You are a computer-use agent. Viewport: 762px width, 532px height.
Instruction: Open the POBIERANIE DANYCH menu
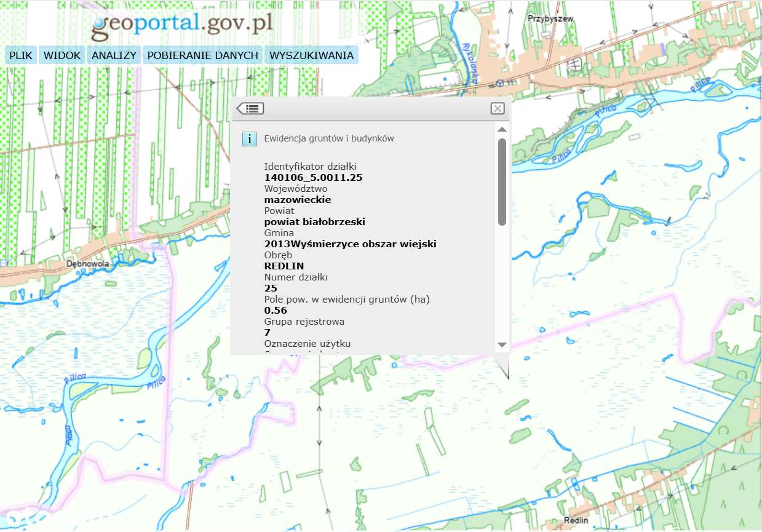(x=202, y=55)
